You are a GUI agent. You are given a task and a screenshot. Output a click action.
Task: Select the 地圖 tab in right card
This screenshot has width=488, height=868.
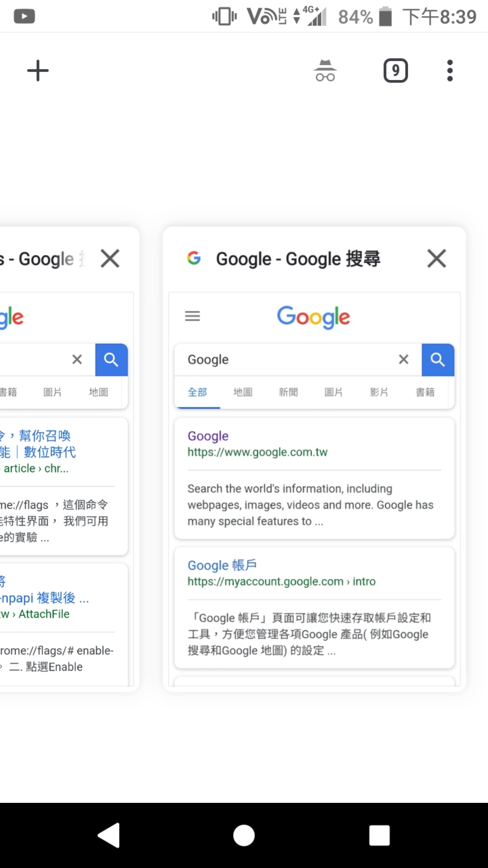(x=243, y=392)
